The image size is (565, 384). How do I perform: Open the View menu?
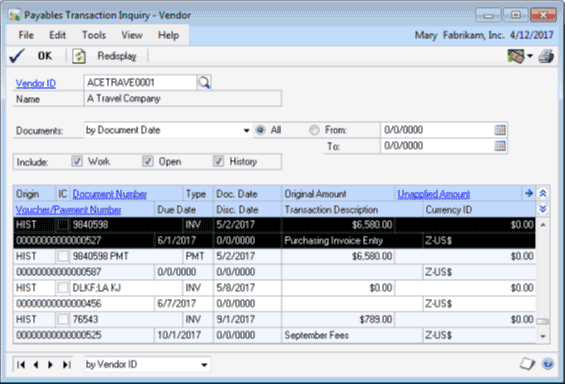click(x=132, y=35)
